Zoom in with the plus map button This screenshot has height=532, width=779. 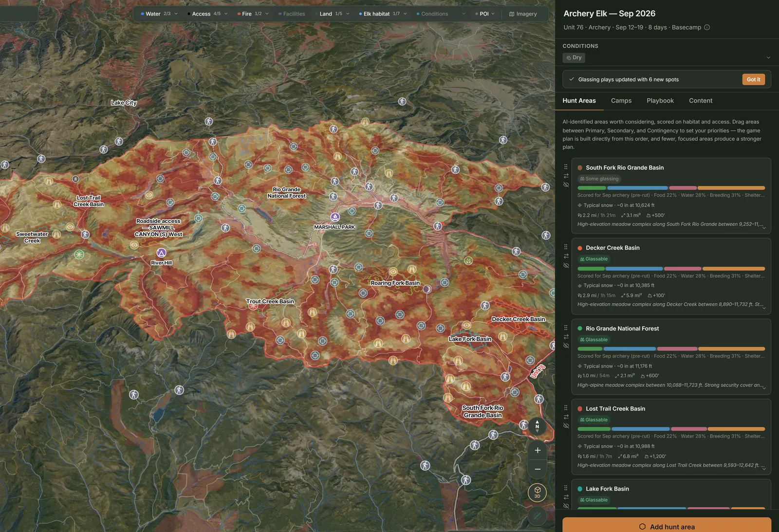pyautogui.click(x=538, y=450)
